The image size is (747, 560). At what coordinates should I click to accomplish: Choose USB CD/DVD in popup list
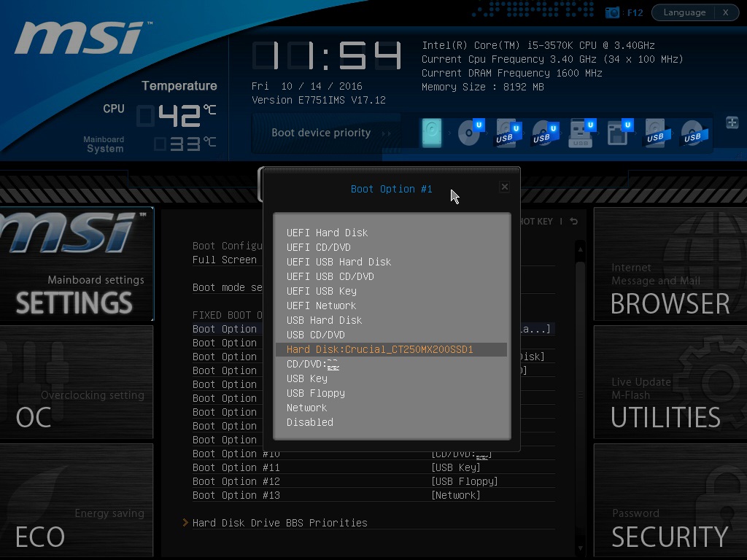[x=392, y=335]
